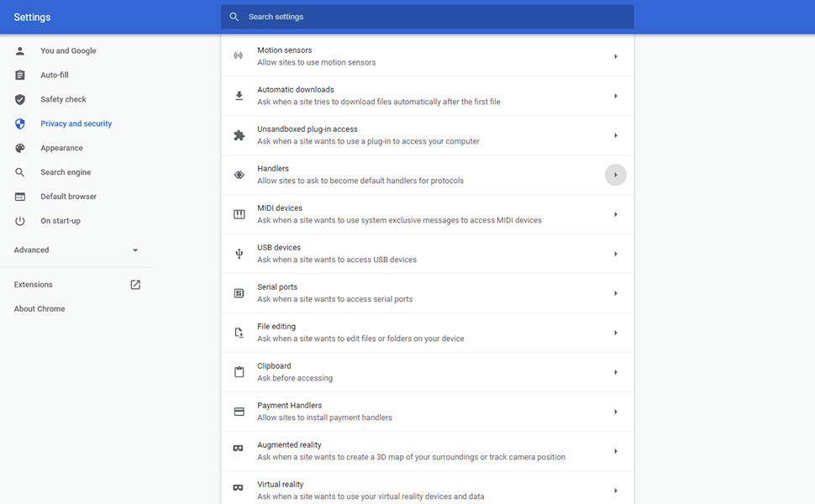The width and height of the screenshot is (815, 504).
Task: Click the You and Google person icon
Action: [20, 51]
